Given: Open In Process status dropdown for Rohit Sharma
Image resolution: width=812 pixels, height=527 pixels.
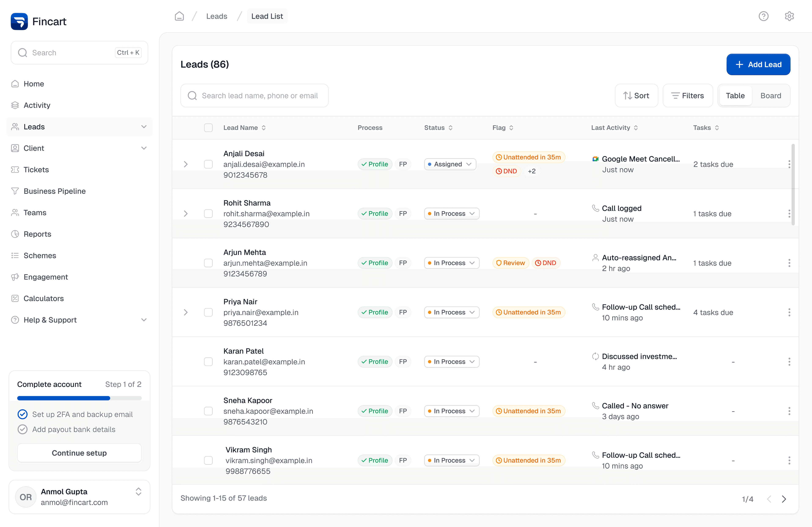Looking at the screenshot, I should click(452, 214).
